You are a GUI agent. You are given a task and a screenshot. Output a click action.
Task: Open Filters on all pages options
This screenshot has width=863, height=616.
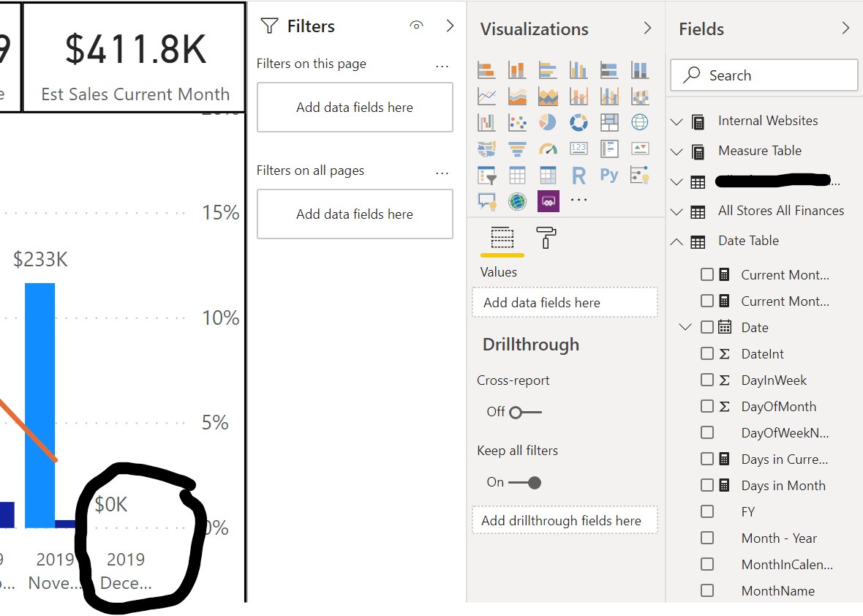pos(442,173)
